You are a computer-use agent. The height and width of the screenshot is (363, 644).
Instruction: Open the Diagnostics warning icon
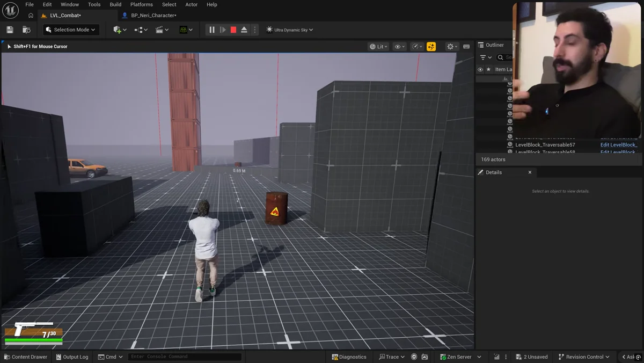335,357
